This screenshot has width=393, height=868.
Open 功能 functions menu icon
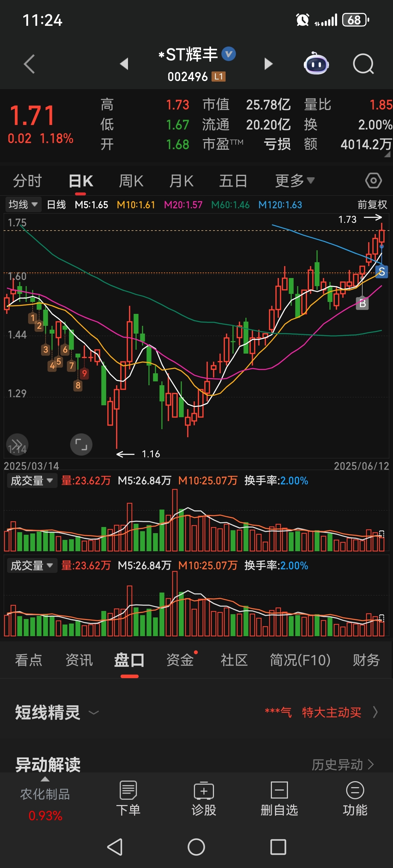pos(355,798)
